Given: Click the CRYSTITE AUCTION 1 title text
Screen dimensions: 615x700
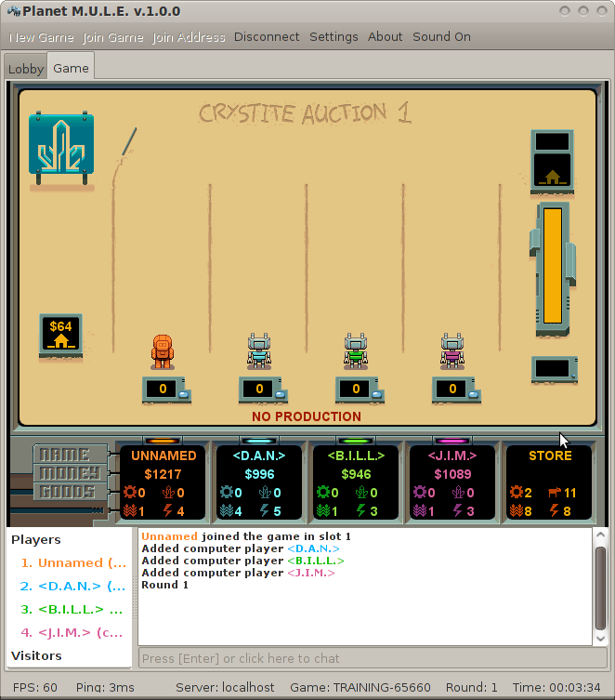Looking at the screenshot, I should pyautogui.click(x=305, y=113).
